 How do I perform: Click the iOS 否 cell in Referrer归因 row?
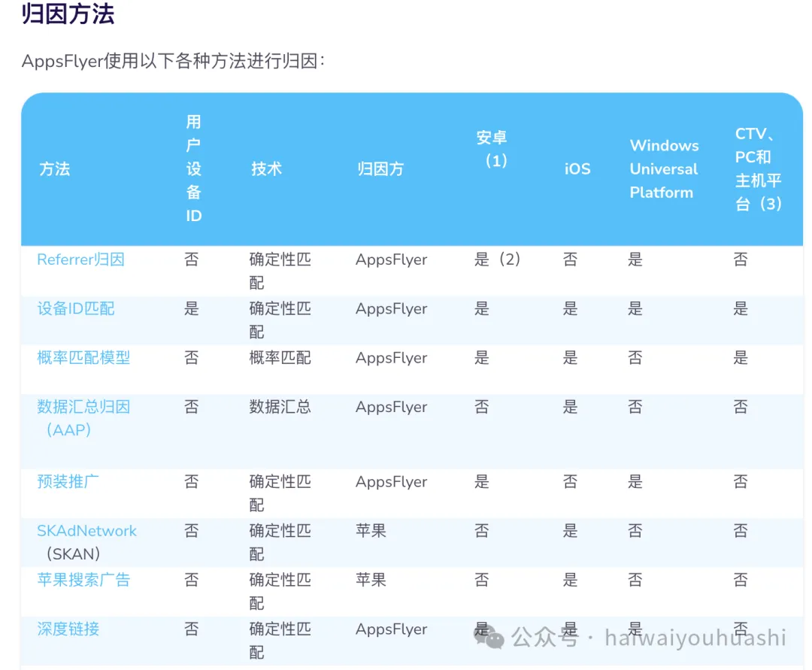click(570, 259)
